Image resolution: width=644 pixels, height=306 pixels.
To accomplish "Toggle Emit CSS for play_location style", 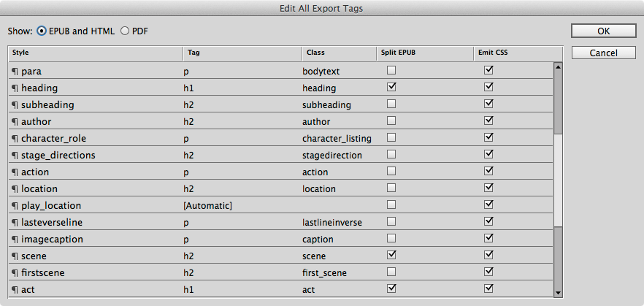I will click(x=488, y=204).
